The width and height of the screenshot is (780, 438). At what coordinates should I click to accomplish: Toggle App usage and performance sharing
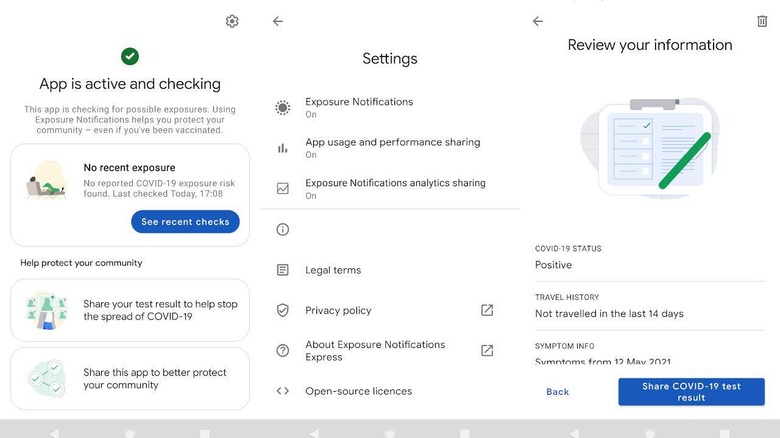click(392, 148)
